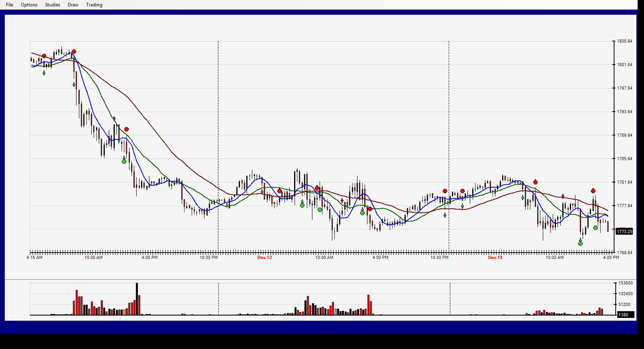Open the Draw menu

(x=73, y=5)
